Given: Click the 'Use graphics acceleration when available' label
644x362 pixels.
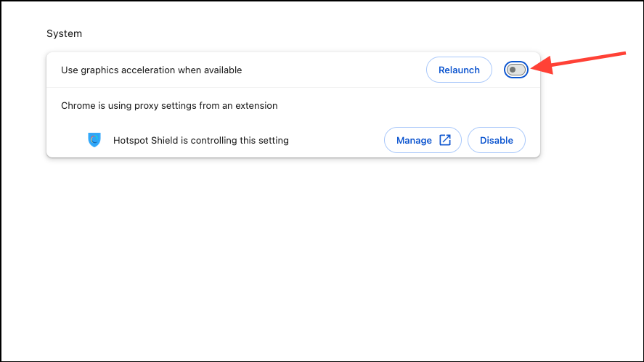Looking at the screenshot, I should pyautogui.click(x=151, y=70).
